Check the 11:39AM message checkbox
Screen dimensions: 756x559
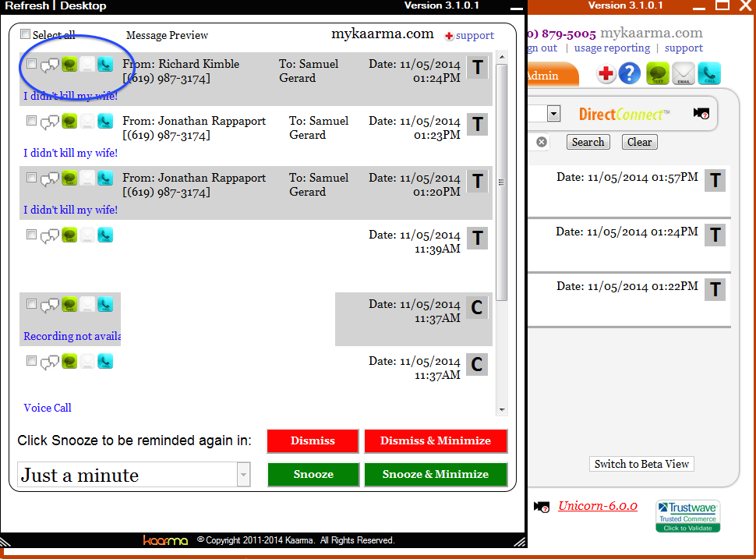pos(31,235)
